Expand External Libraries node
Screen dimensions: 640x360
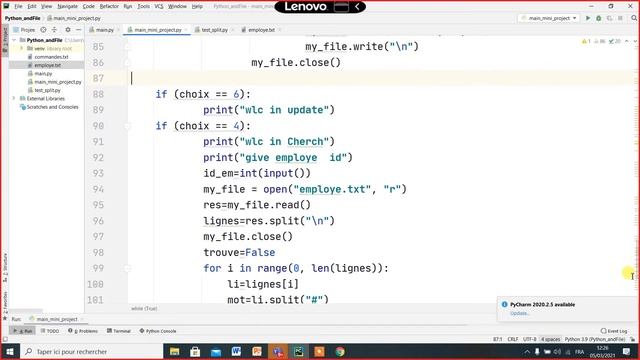pyautogui.click(x=14, y=98)
